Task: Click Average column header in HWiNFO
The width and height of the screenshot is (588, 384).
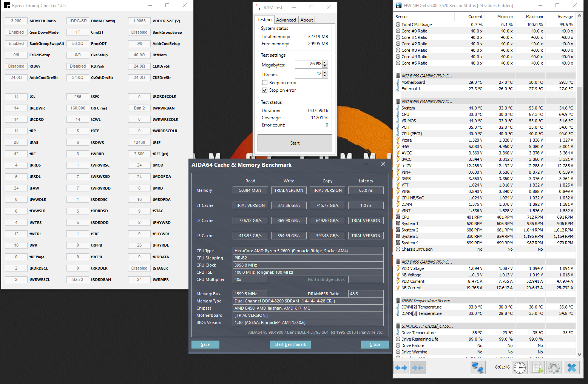Action: (560, 17)
